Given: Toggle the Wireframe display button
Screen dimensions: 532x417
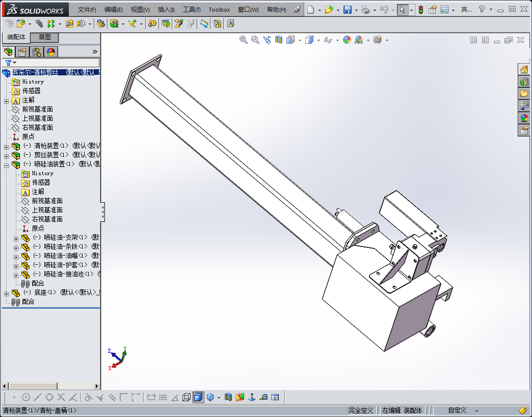Looking at the screenshot, I should pyautogui.click(x=187, y=397).
